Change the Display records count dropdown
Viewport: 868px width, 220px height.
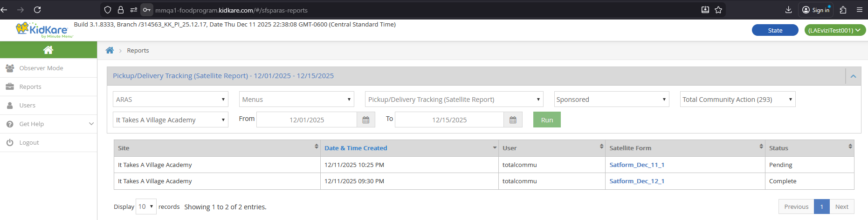point(146,207)
